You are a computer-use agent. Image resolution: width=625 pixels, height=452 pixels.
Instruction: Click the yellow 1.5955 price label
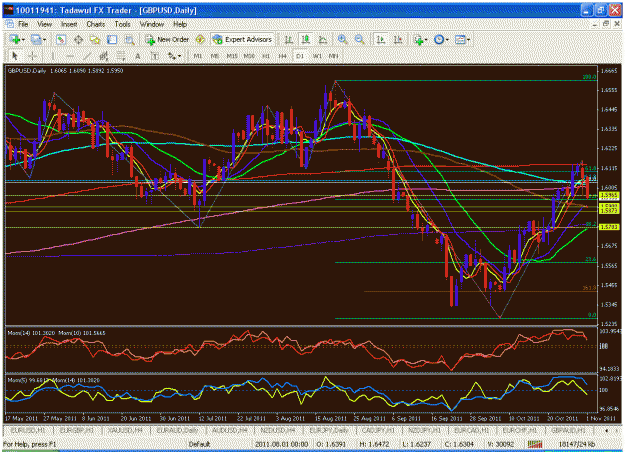(x=609, y=195)
